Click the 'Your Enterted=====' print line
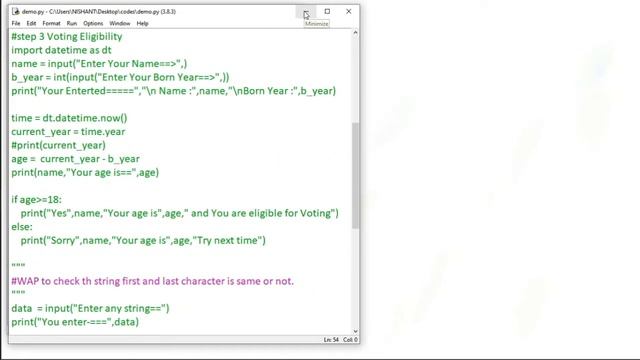 pyautogui.click(x=173, y=91)
